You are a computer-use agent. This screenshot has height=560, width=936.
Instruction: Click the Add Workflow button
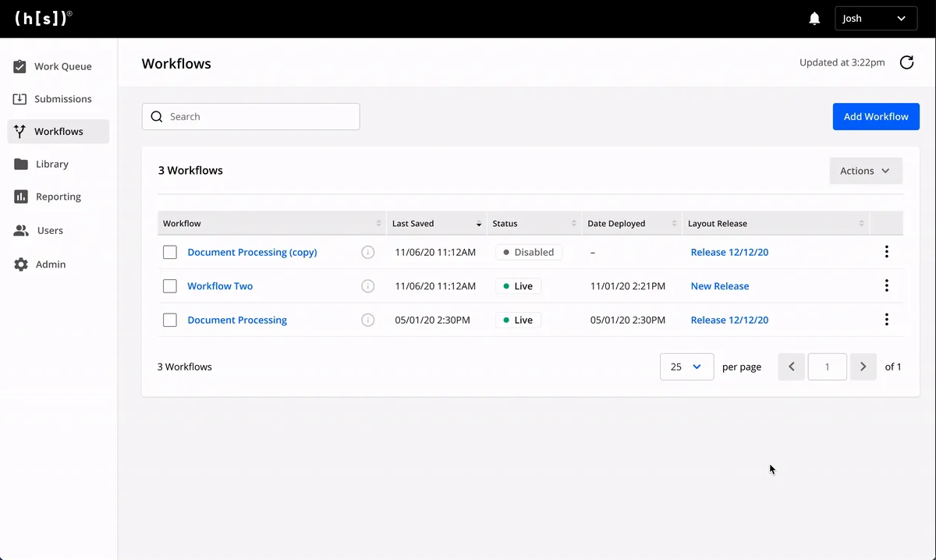tap(875, 117)
